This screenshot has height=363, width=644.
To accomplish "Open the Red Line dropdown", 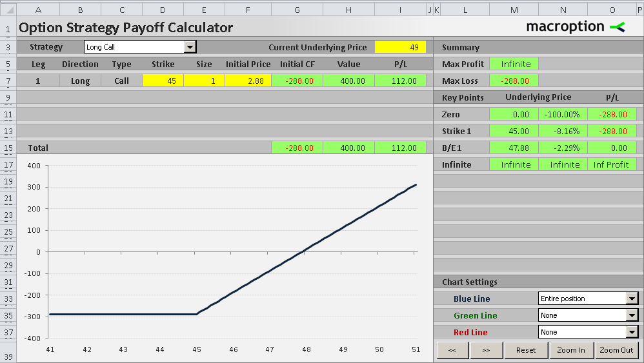I will (632, 332).
